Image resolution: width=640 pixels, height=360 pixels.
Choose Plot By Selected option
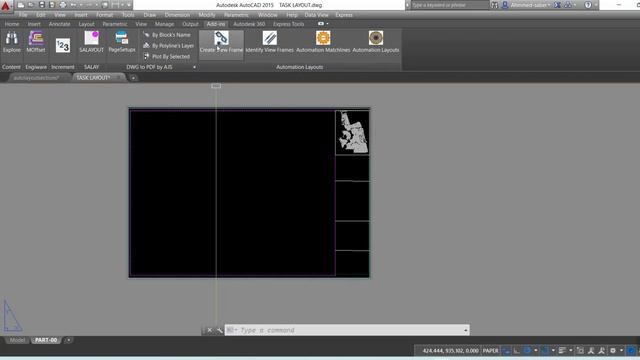click(167, 56)
